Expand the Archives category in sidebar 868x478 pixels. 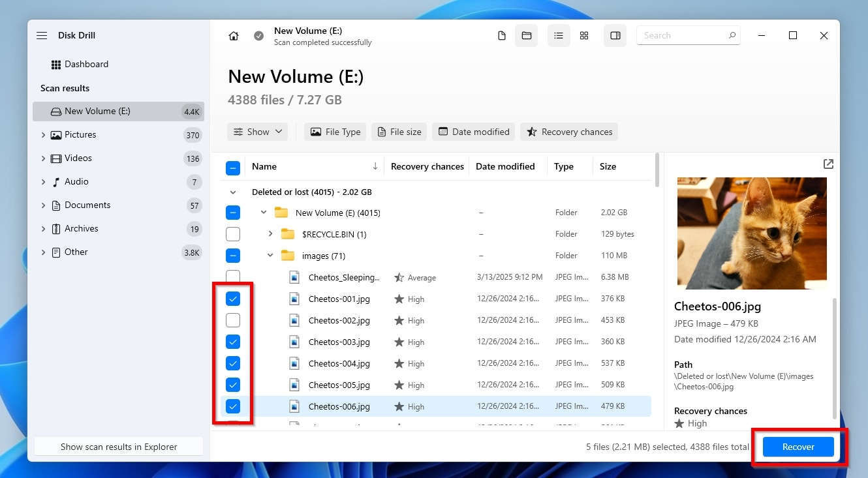(x=43, y=229)
